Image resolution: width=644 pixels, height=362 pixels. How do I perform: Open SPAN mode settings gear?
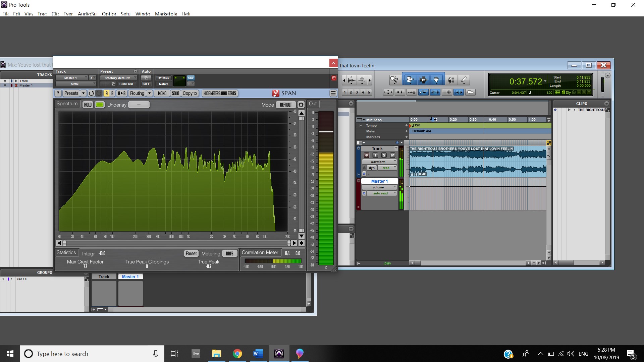pyautogui.click(x=301, y=105)
